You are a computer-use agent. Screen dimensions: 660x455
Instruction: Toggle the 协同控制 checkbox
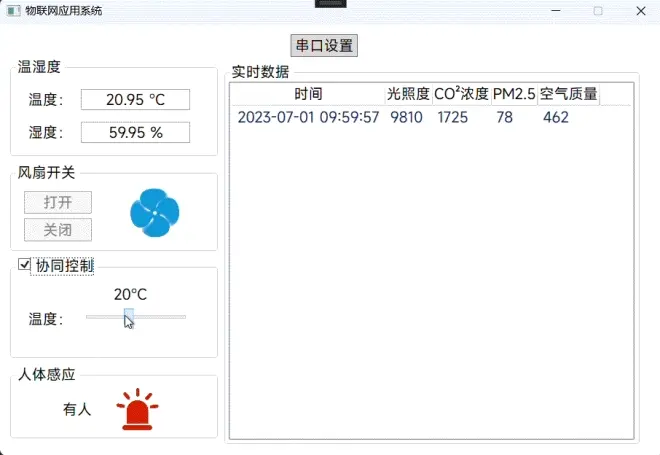24,265
